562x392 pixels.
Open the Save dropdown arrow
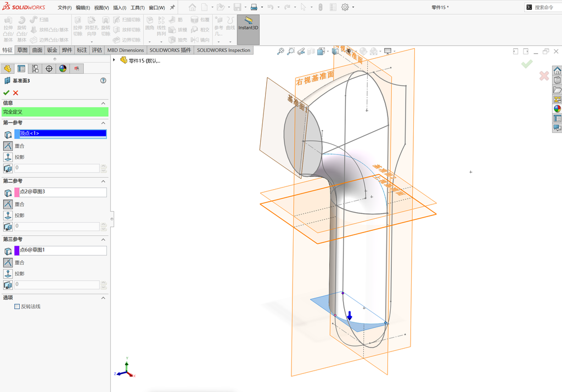[x=245, y=7]
